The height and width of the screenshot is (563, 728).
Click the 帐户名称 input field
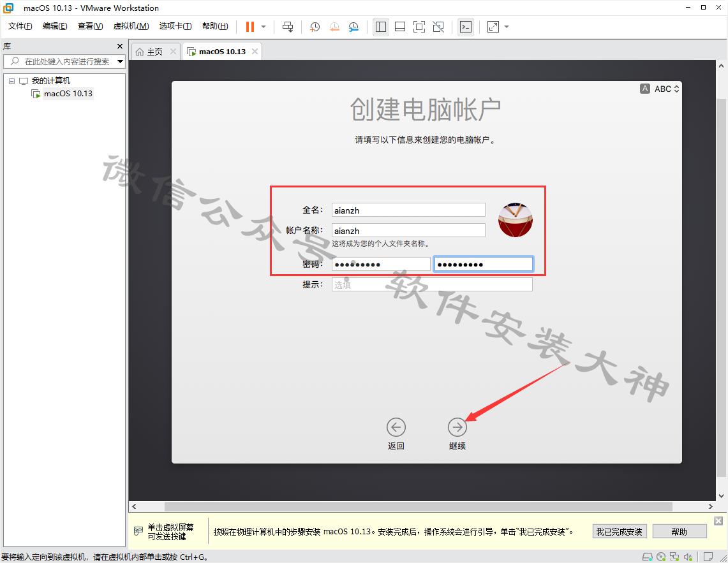[x=408, y=231]
